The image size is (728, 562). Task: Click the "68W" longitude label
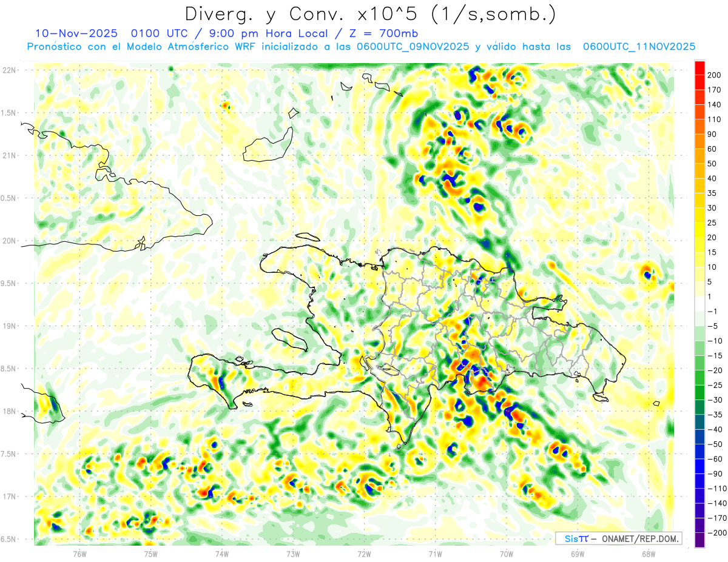click(x=648, y=554)
